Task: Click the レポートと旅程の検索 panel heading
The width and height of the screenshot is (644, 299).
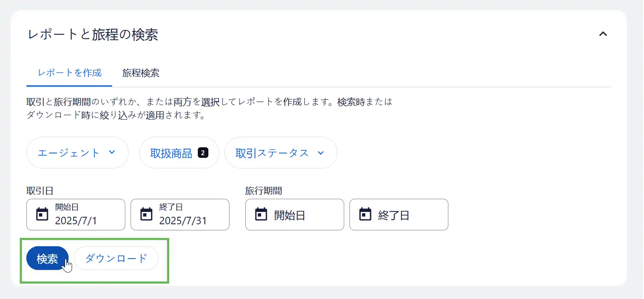Action: (x=93, y=35)
